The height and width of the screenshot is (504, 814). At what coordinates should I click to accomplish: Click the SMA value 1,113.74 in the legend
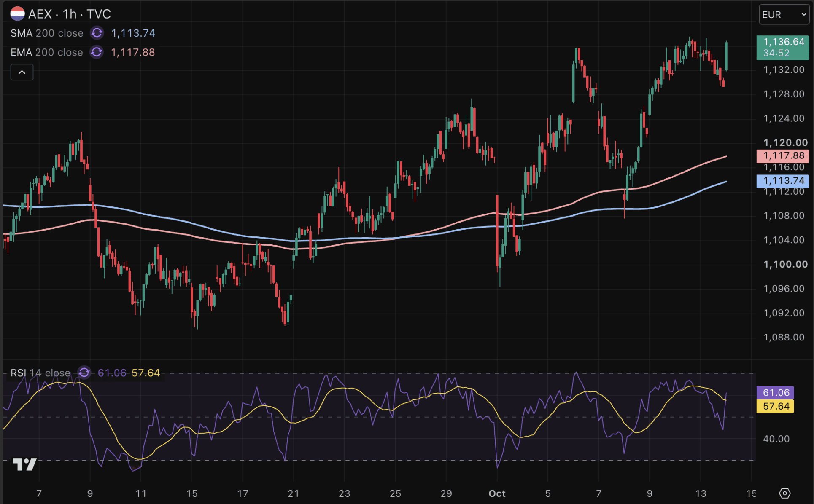133,33
